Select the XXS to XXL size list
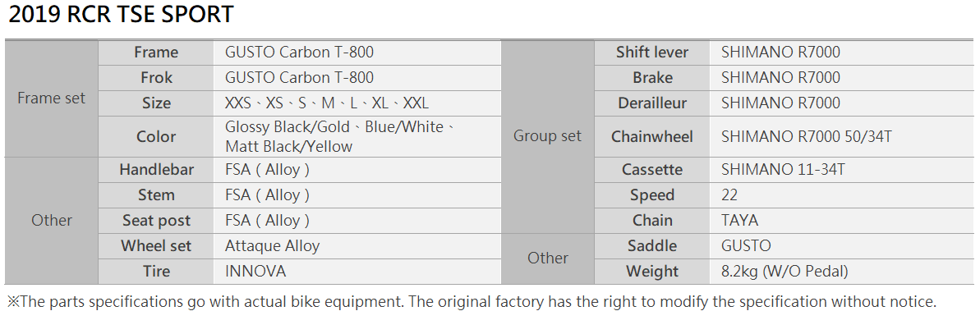The height and width of the screenshot is (311, 980). (327, 103)
